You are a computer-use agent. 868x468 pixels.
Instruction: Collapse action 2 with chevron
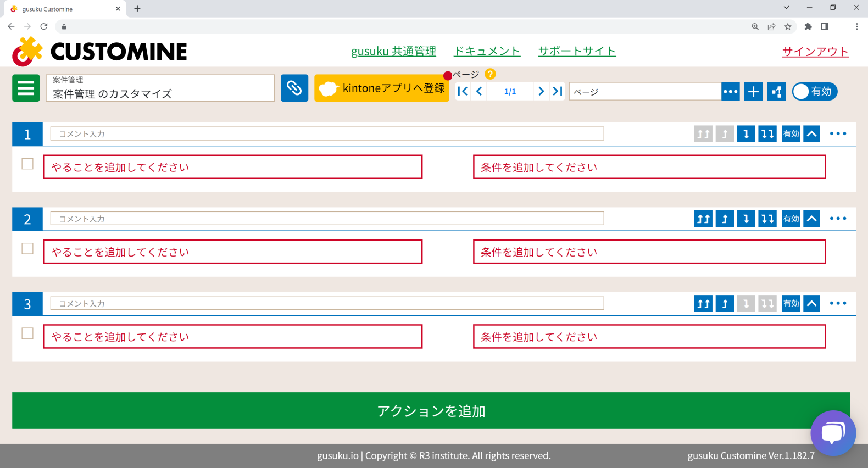pyautogui.click(x=811, y=219)
